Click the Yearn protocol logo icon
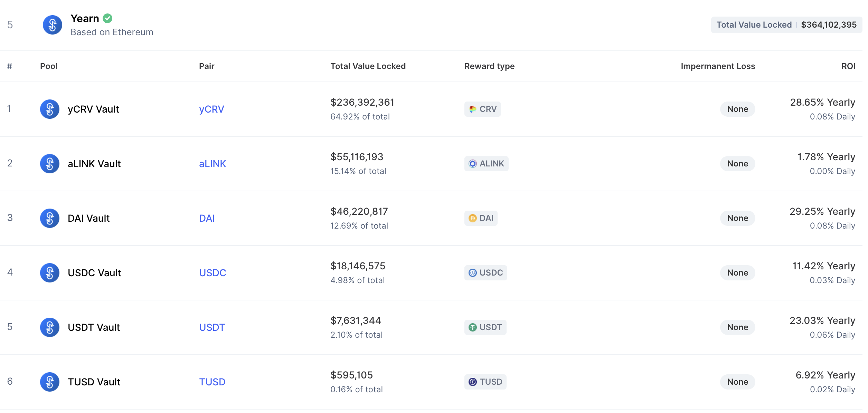This screenshot has height=413, width=868. point(52,25)
